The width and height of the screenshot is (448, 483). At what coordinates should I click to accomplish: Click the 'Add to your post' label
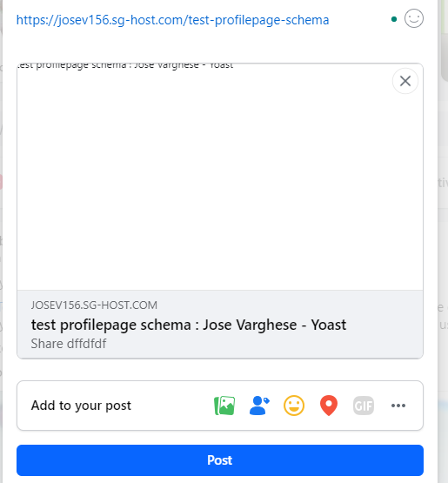81,406
